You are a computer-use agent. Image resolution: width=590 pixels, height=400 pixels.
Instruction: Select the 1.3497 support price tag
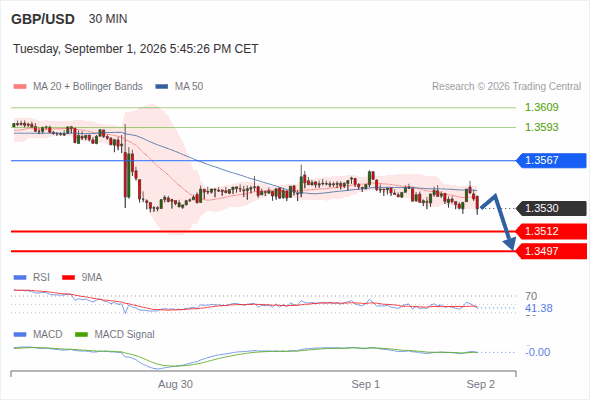[551, 251]
